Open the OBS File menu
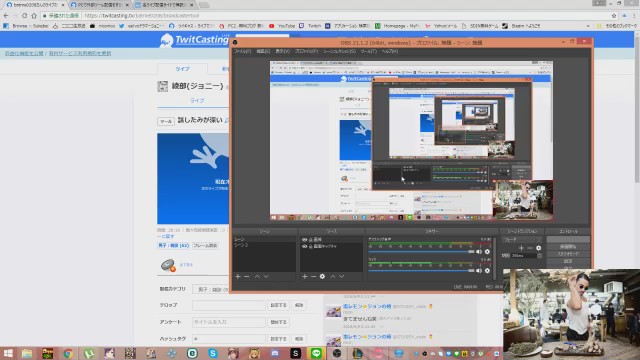Viewport: 640px width, 360px height. (242, 51)
